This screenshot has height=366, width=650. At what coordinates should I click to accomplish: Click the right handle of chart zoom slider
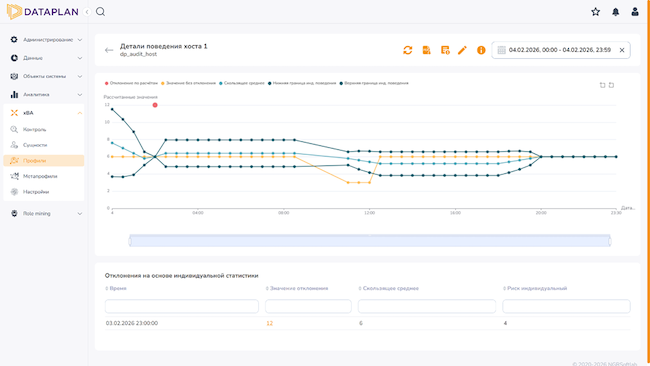coord(610,240)
